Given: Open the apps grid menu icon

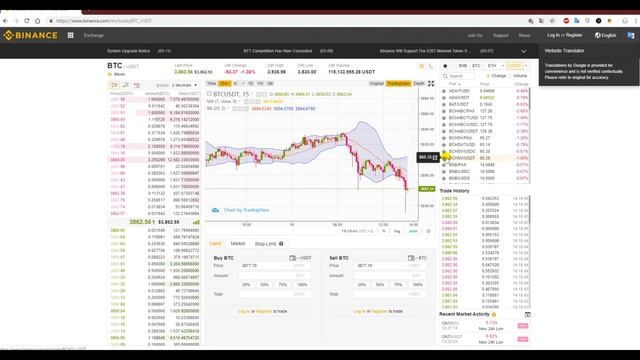Looking at the screenshot, I should [x=70, y=36].
